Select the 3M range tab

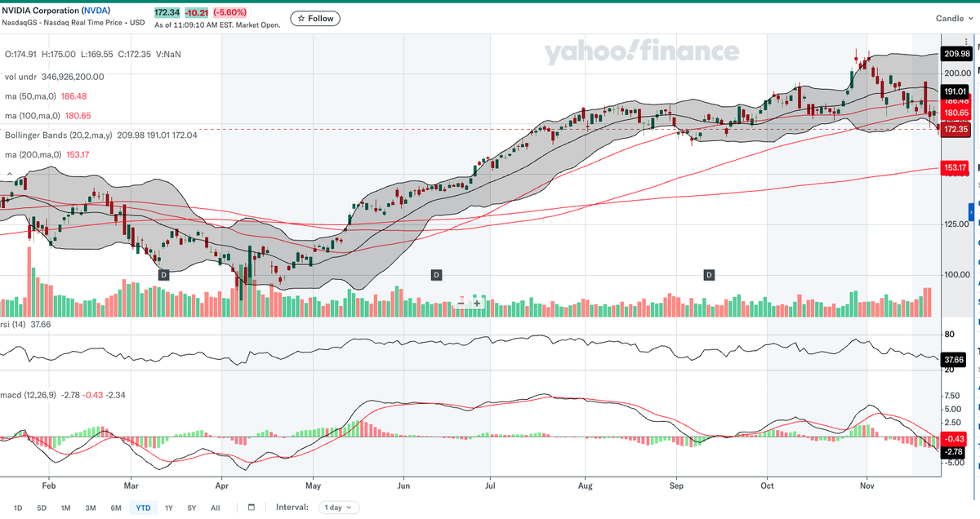[x=91, y=508]
